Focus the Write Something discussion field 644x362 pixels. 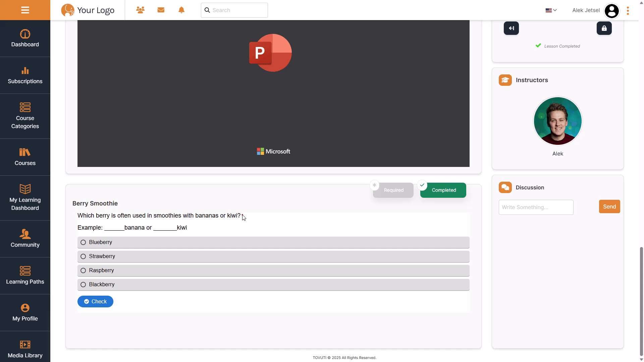[x=536, y=207]
